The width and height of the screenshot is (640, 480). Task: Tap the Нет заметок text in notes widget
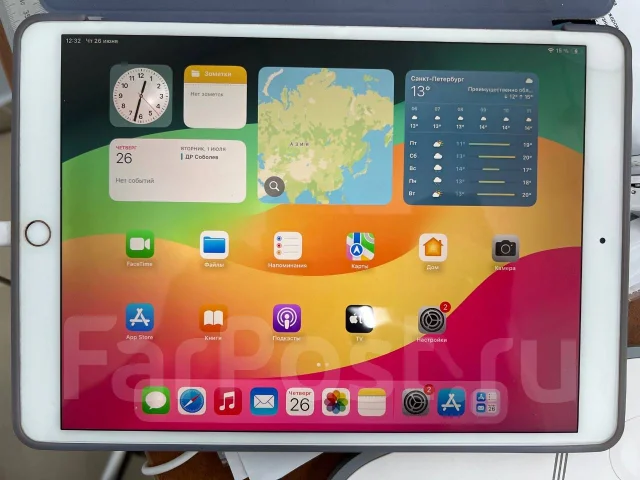click(x=207, y=94)
